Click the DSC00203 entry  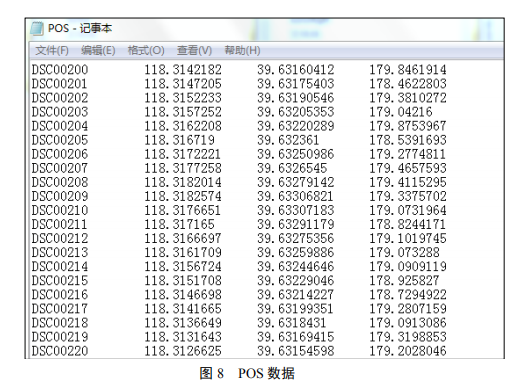[x=60, y=112]
